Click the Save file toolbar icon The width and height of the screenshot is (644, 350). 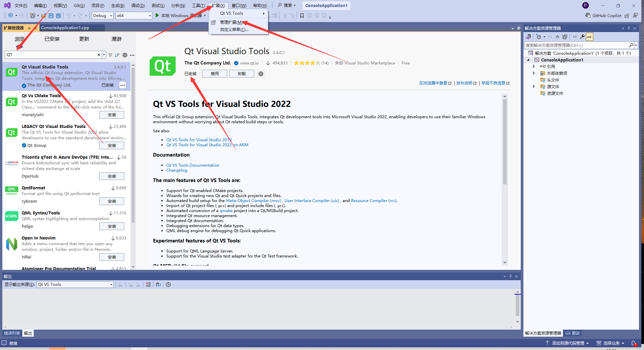click(51, 16)
